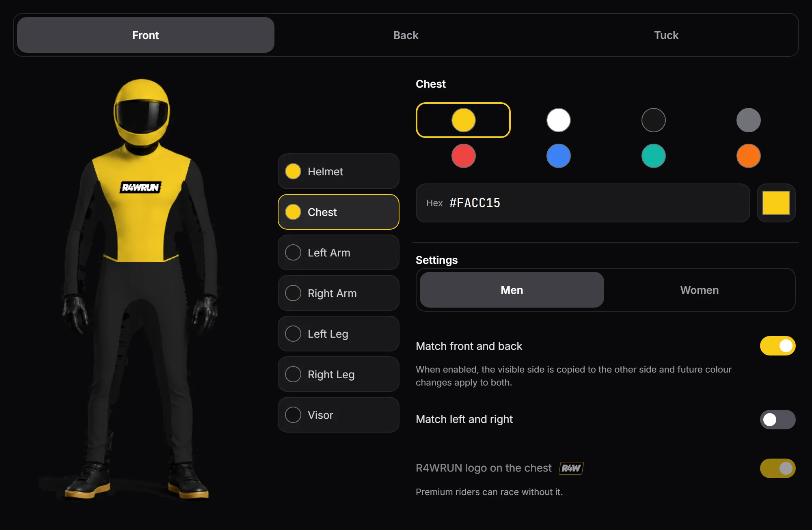Click the Left Leg empty color circle

tap(293, 334)
